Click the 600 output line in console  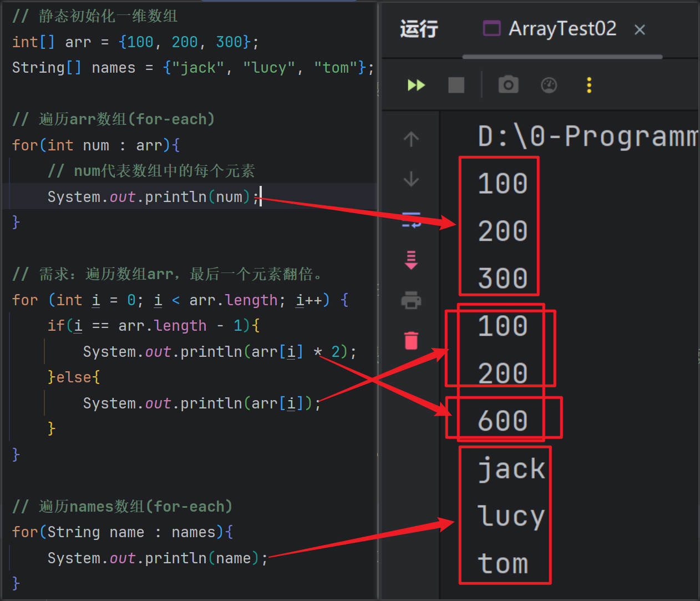point(503,420)
